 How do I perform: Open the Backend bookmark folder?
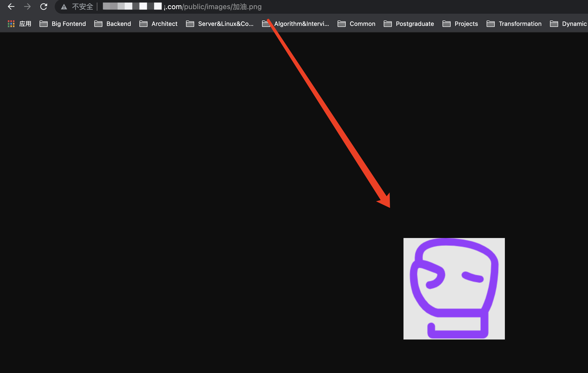[x=113, y=24]
